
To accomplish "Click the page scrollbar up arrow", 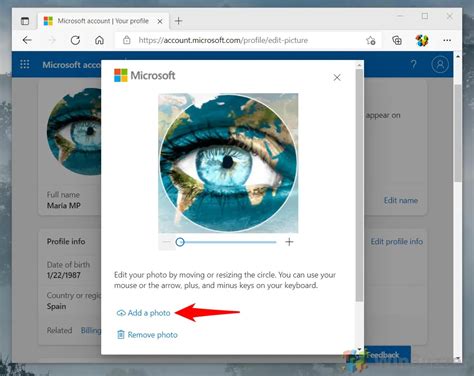I will click(x=458, y=56).
